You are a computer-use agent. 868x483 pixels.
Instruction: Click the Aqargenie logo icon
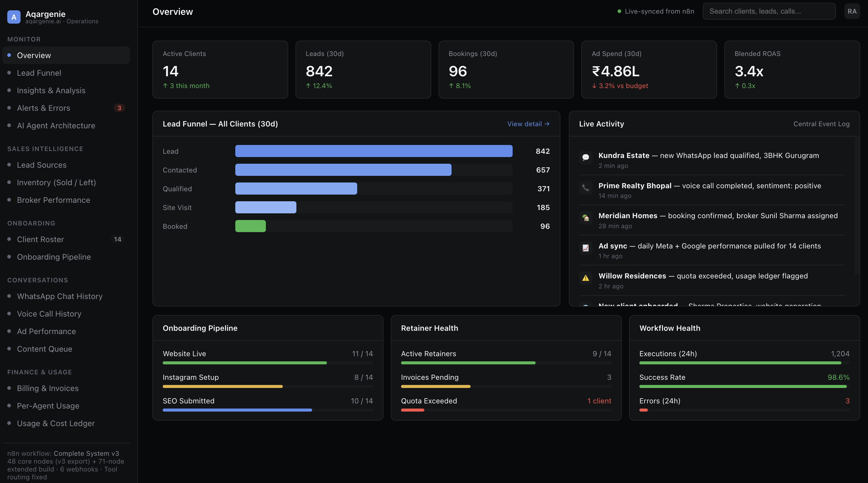point(14,17)
